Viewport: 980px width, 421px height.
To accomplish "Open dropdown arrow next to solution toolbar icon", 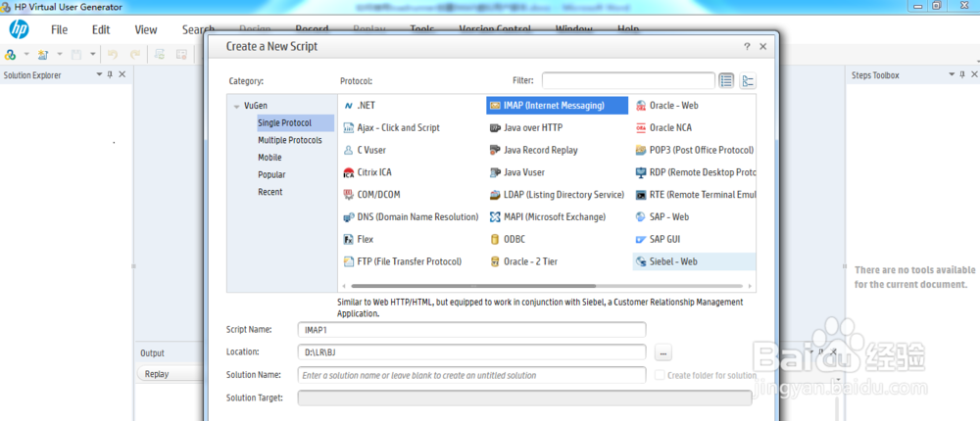I will (x=26, y=55).
